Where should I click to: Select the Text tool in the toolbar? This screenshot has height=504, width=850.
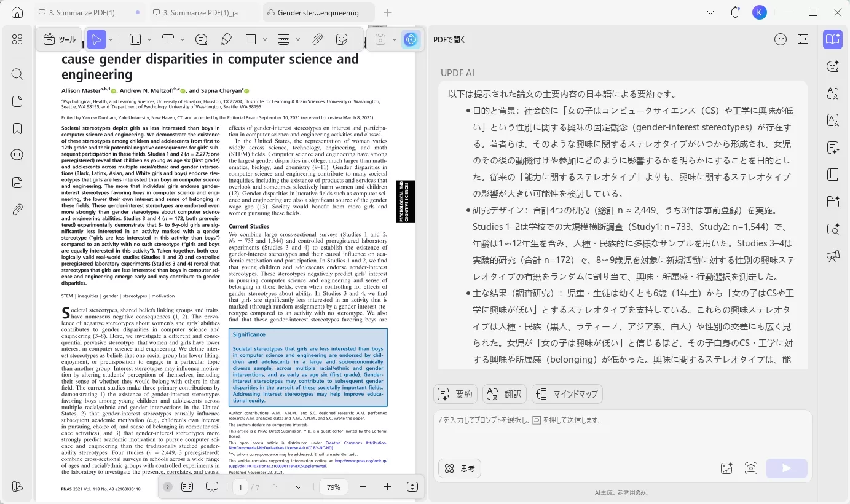pyautogui.click(x=167, y=39)
